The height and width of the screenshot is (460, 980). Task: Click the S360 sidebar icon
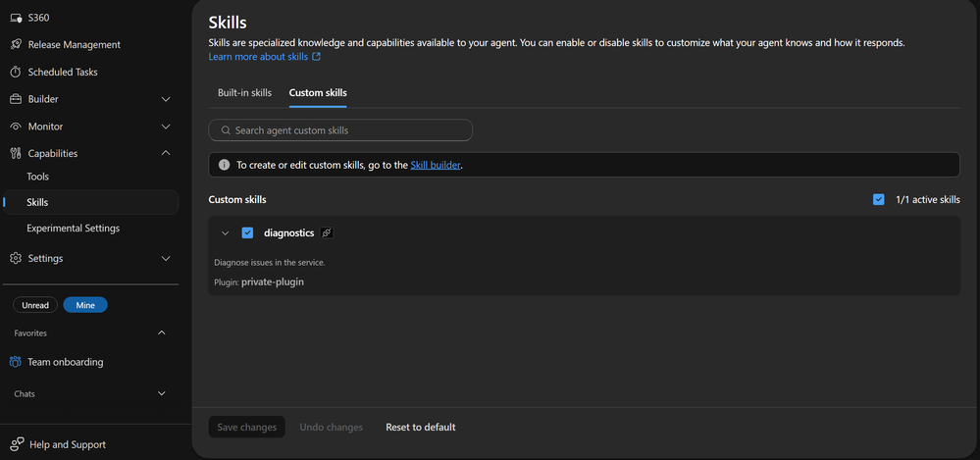(17, 18)
